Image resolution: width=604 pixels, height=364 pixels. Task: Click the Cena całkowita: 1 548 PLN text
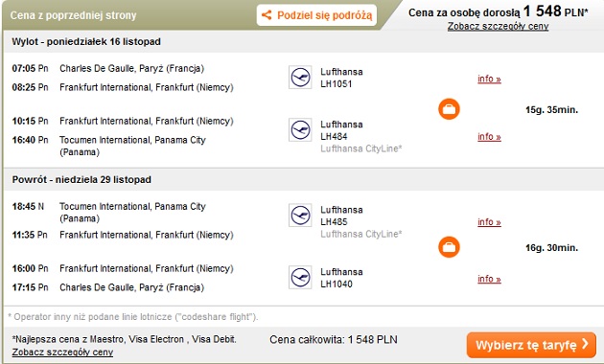334,340
